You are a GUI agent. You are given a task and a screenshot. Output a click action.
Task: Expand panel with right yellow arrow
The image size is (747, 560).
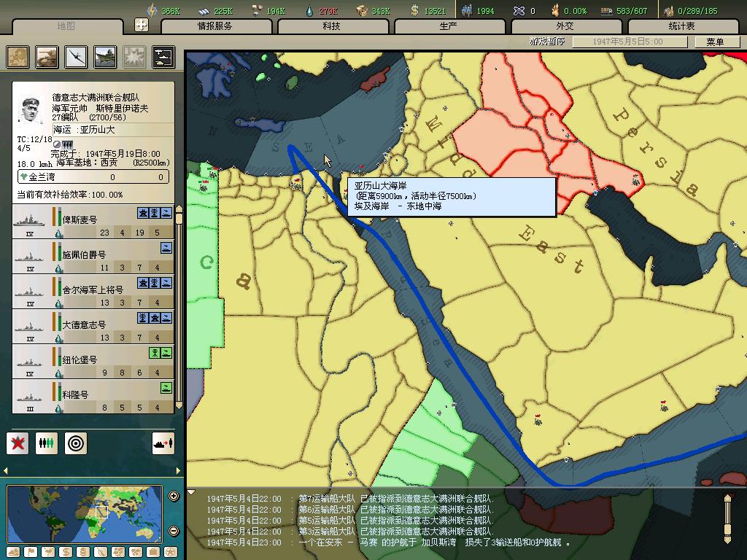pyautogui.click(x=177, y=471)
